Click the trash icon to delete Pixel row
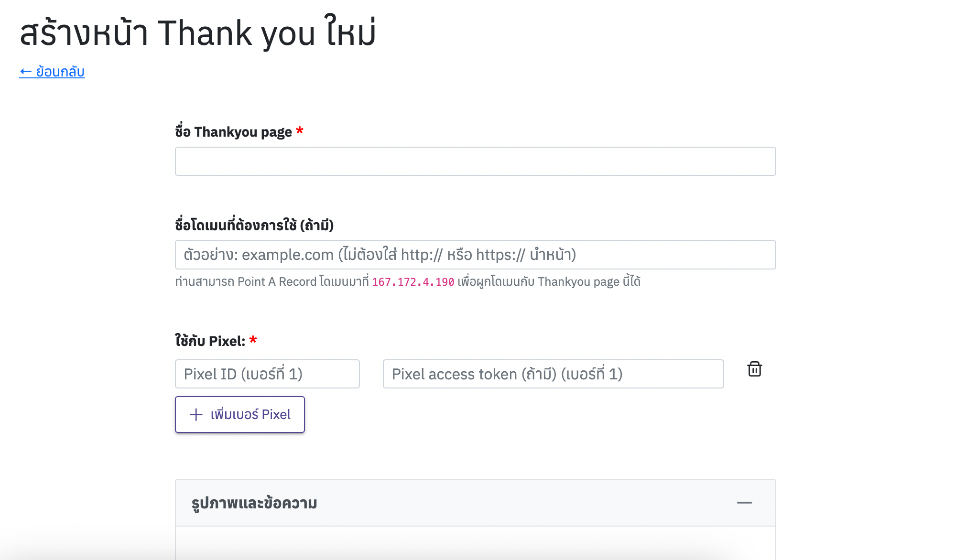The width and height of the screenshot is (955, 560). point(754,369)
